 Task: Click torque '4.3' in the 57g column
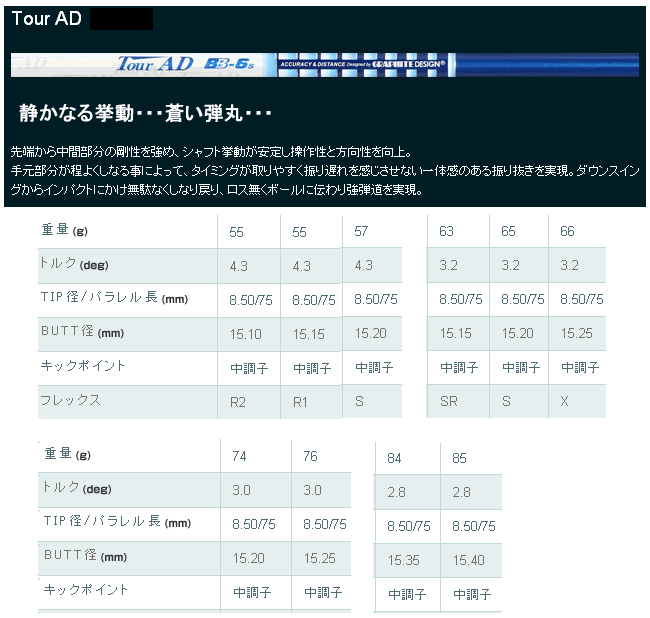[x=364, y=265]
